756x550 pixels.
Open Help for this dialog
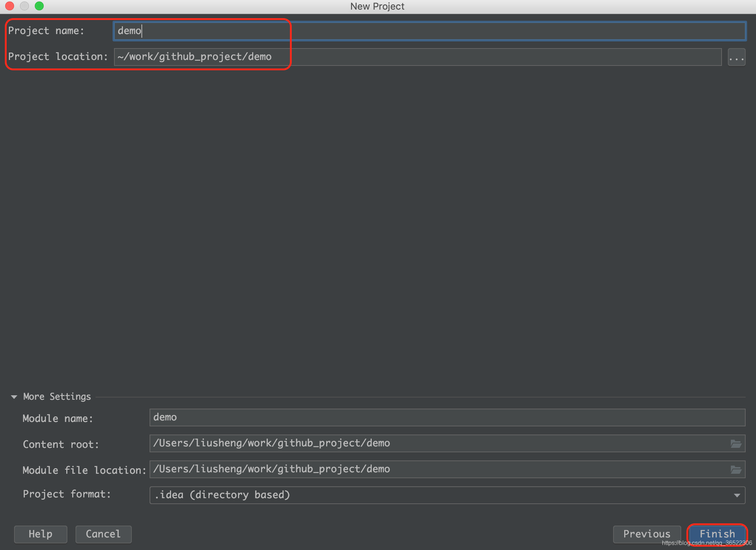40,534
